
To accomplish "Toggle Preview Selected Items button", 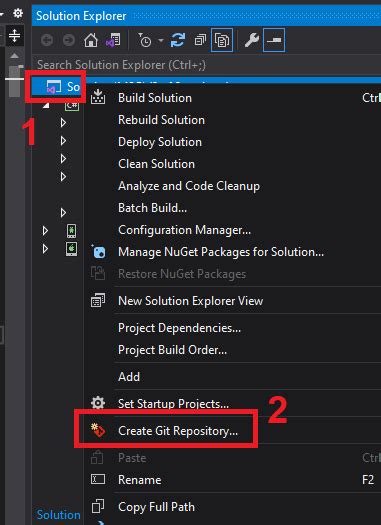I will coord(274,41).
